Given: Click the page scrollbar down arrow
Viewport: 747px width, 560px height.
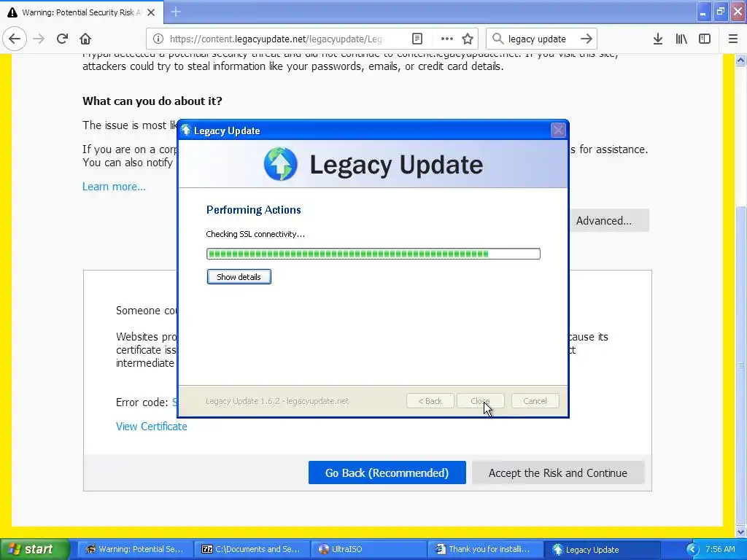Looking at the screenshot, I should pos(741,532).
